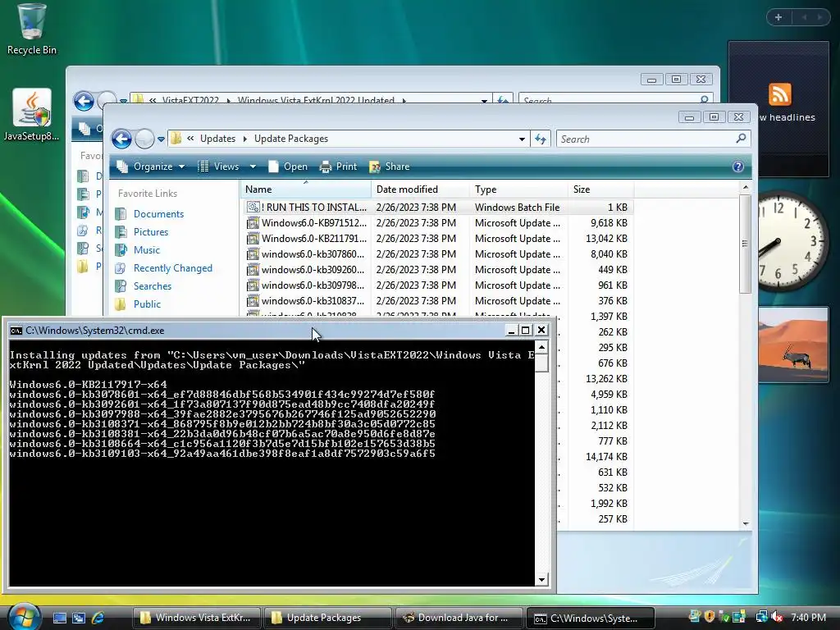Click the analog clock gadget
Viewport: 840px width, 630px height.
pyautogui.click(x=793, y=242)
